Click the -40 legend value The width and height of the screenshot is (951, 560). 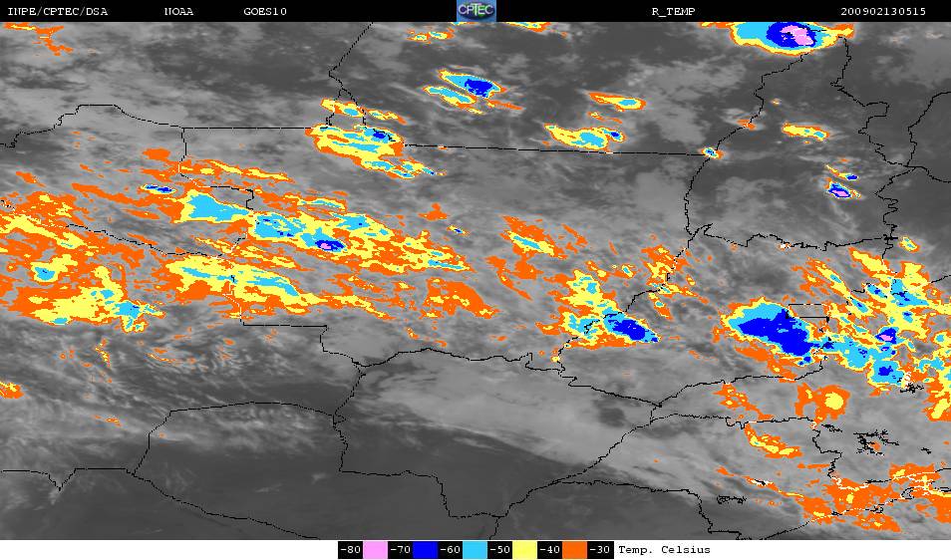[549, 550]
